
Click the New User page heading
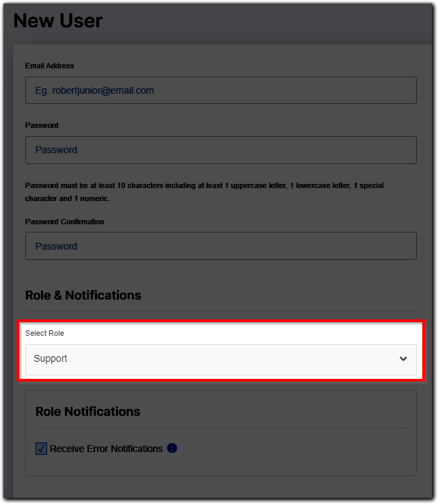click(58, 21)
